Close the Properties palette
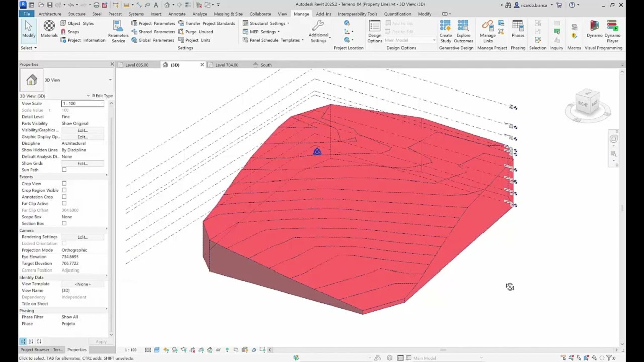The width and height of the screenshot is (644, 362). [112, 64]
